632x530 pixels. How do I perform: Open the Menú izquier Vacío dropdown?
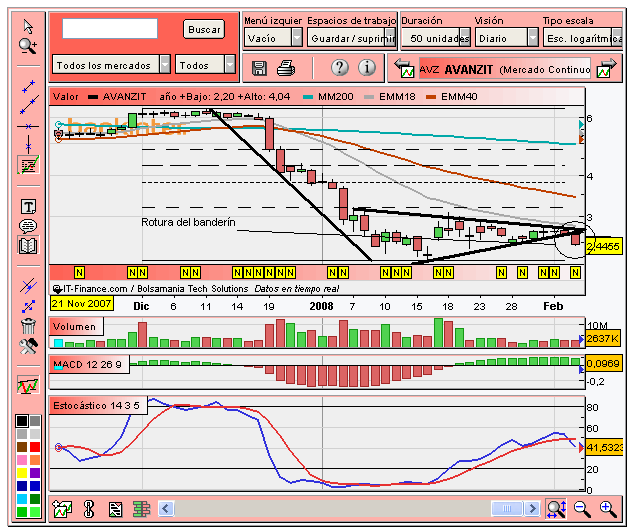tap(297, 38)
